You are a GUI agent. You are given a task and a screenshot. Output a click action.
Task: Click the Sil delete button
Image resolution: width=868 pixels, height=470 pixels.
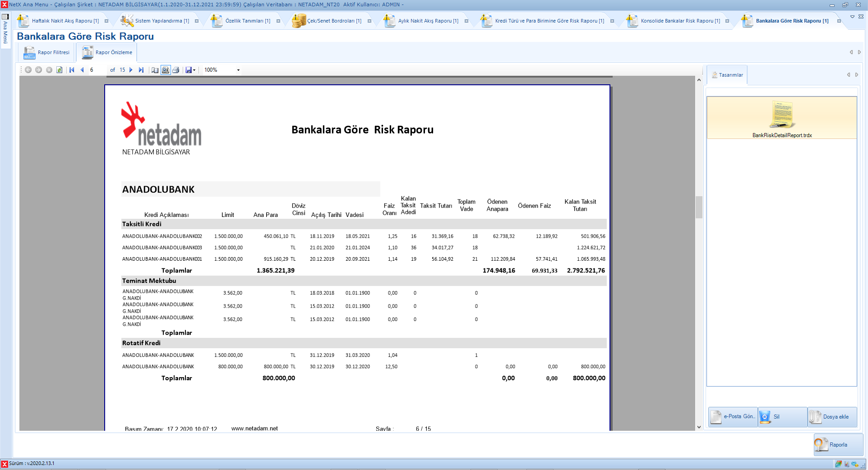(x=783, y=417)
